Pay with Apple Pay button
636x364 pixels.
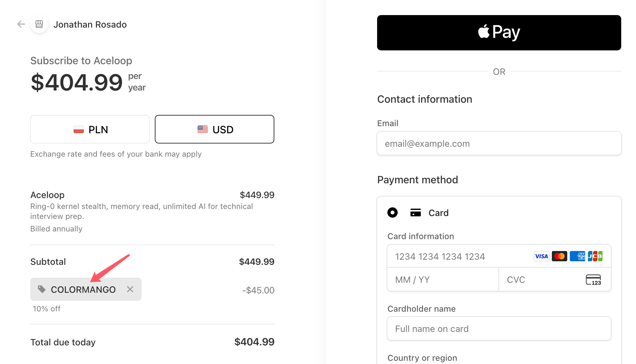pos(499,33)
